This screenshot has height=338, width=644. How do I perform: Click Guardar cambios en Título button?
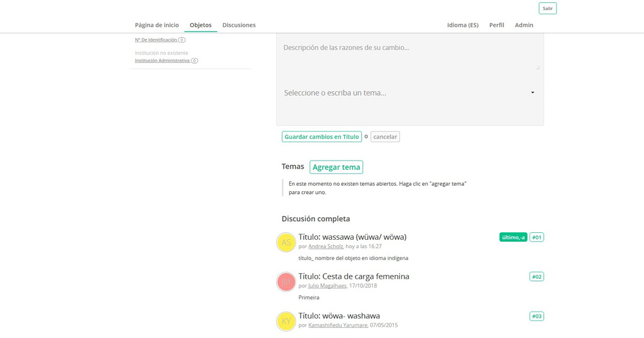click(321, 137)
